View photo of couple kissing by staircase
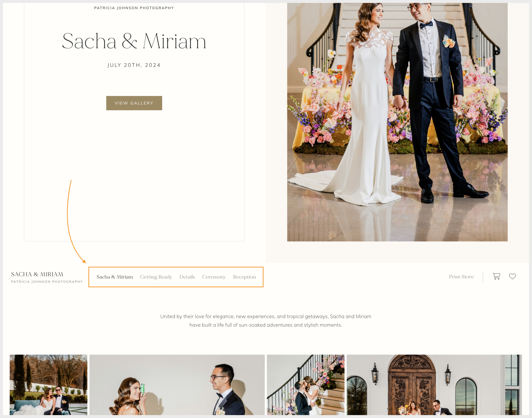Image resolution: width=532 pixels, height=418 pixels. (305, 385)
